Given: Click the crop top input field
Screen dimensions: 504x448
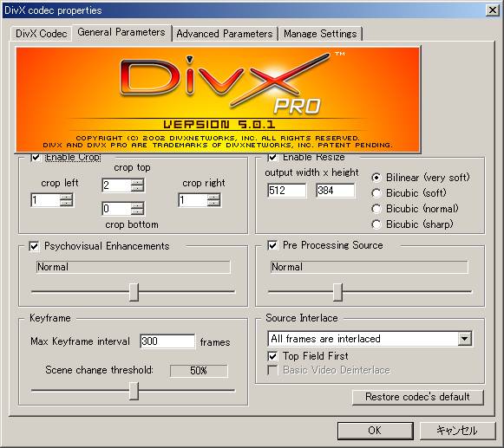Looking at the screenshot, I should 116,185.
